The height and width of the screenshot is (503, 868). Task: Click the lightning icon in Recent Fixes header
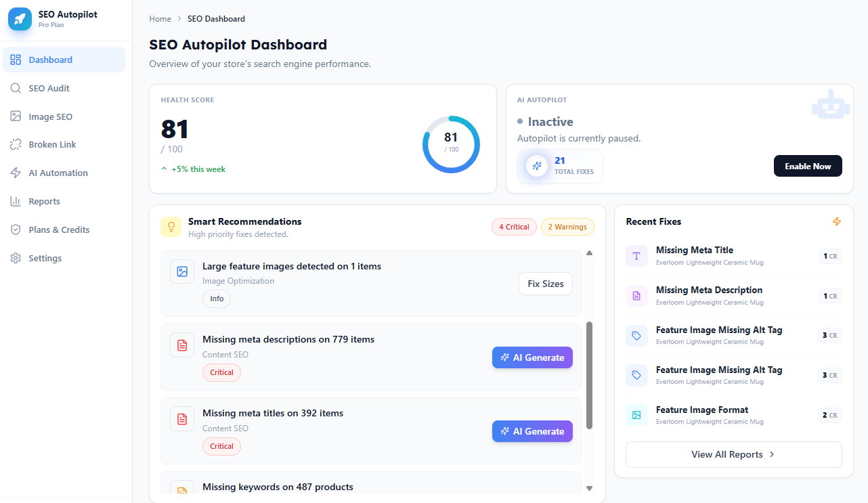837,221
